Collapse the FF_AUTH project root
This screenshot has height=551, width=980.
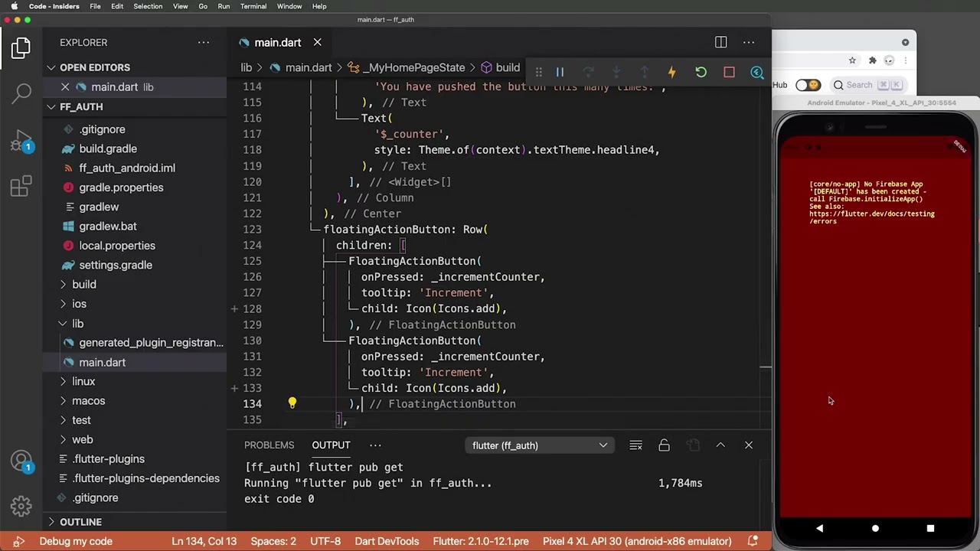pyautogui.click(x=51, y=106)
